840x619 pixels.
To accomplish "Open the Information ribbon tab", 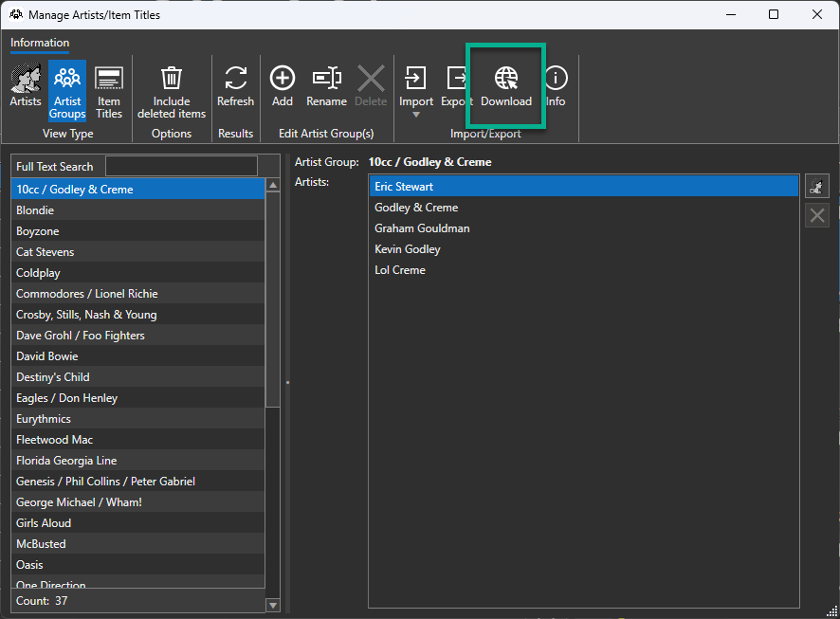I will (x=40, y=43).
